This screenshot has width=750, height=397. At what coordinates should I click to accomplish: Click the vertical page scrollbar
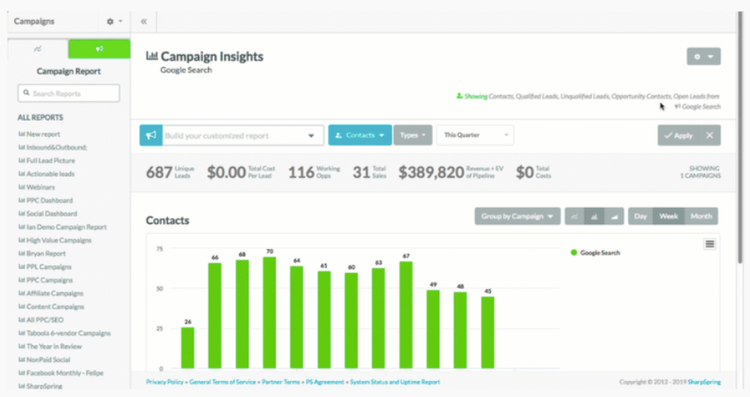point(740,137)
